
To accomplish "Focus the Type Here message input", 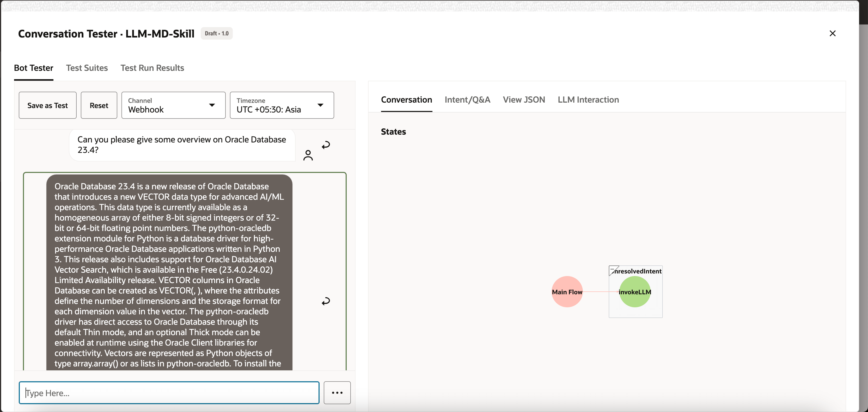I will 169,392.
